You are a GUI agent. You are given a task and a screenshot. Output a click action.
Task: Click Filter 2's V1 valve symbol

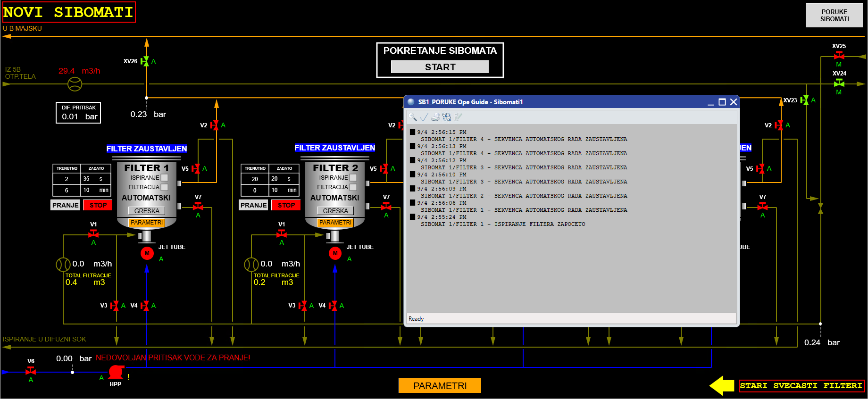click(282, 233)
